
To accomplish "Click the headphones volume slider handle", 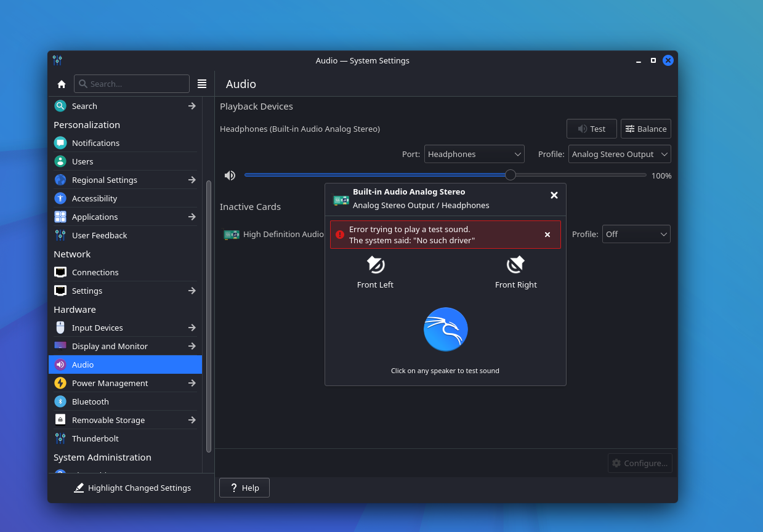I will (x=511, y=175).
